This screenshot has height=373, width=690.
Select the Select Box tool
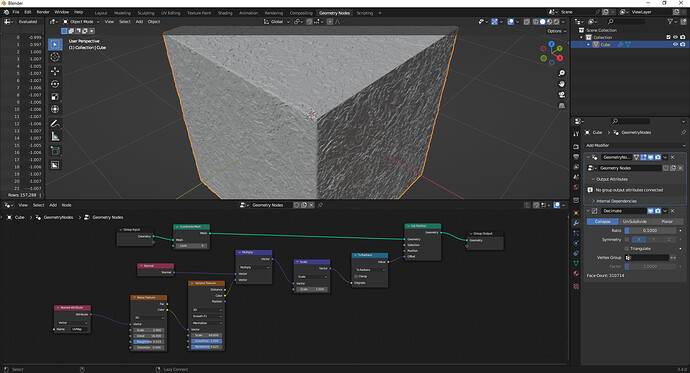click(55, 44)
